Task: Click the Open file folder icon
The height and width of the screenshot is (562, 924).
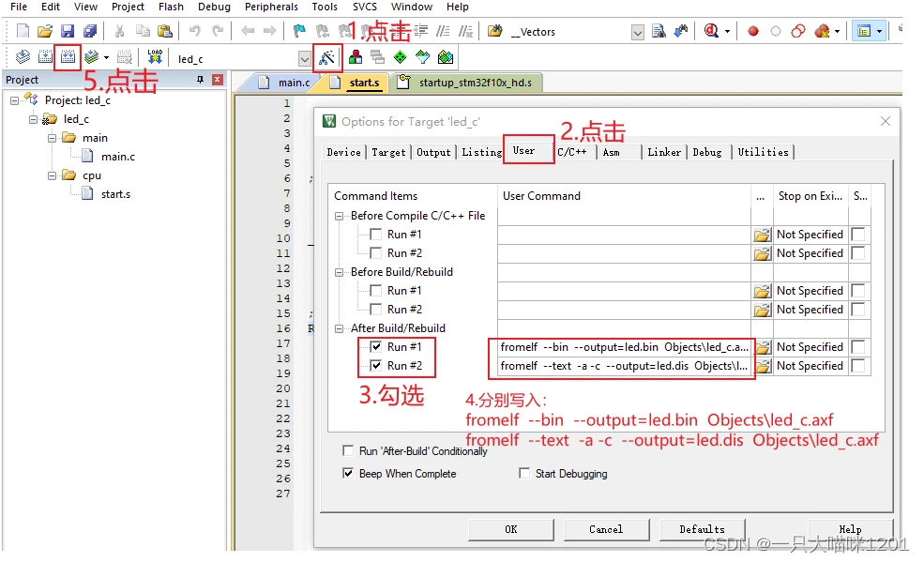Action: 44,31
